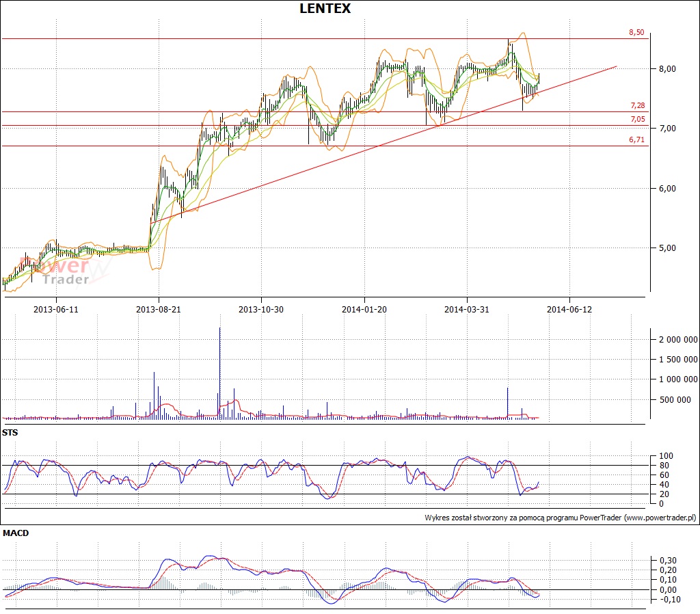Click the 2013-10-30 date label
The image size is (700, 614).
click(261, 310)
